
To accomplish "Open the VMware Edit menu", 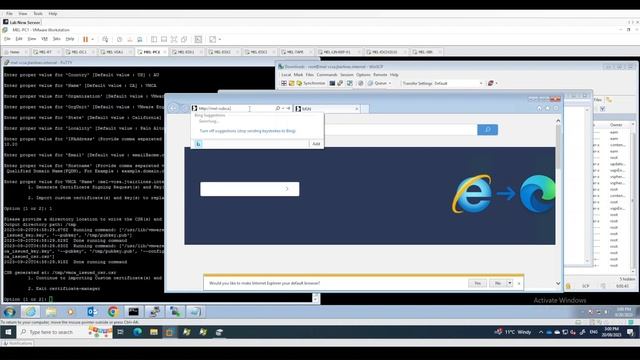I will tap(19, 39).
